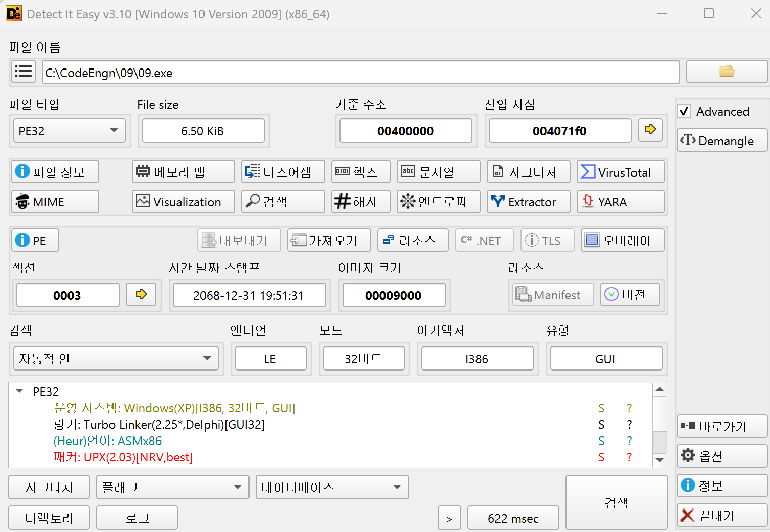The image size is (770, 532).
Task: Click the 아키텍처 I386 field
Action: [x=477, y=358]
